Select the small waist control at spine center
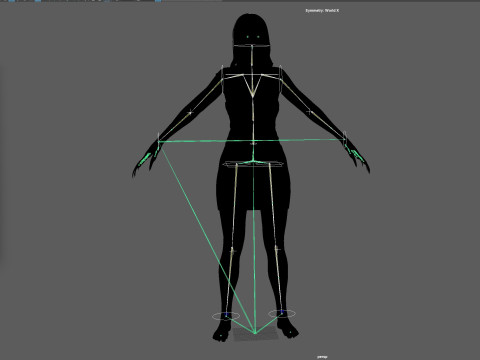Viewport: 480px width, 360px height. (x=253, y=144)
